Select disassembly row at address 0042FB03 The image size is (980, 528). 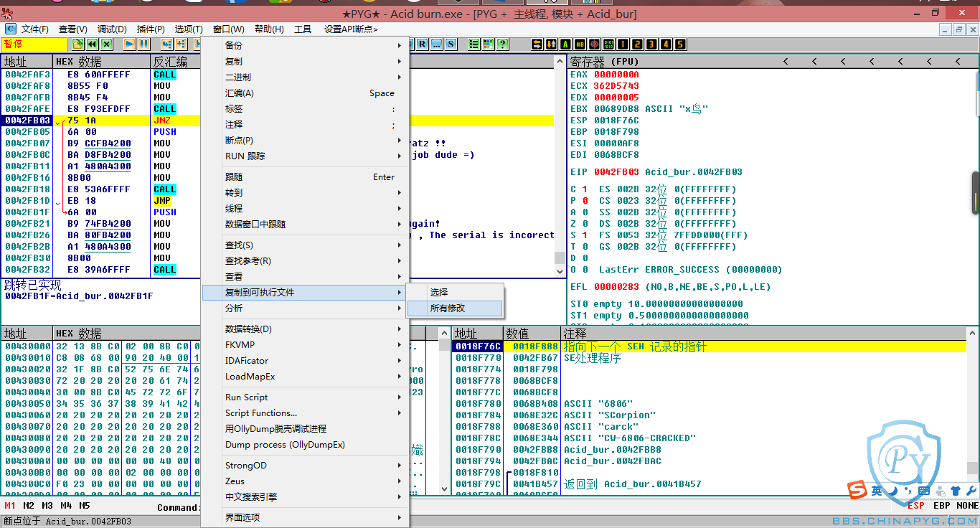pyautogui.click(x=278, y=120)
